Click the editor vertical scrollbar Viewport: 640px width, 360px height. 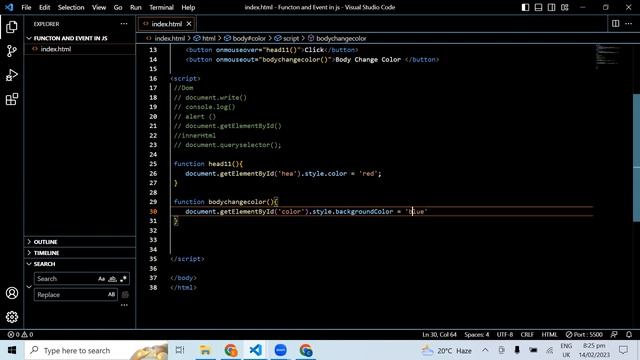click(636, 158)
